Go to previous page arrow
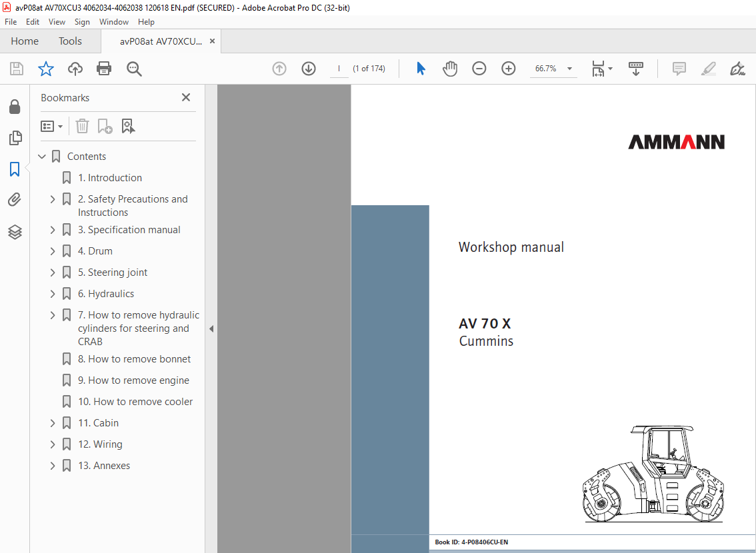The image size is (756, 553). click(279, 69)
